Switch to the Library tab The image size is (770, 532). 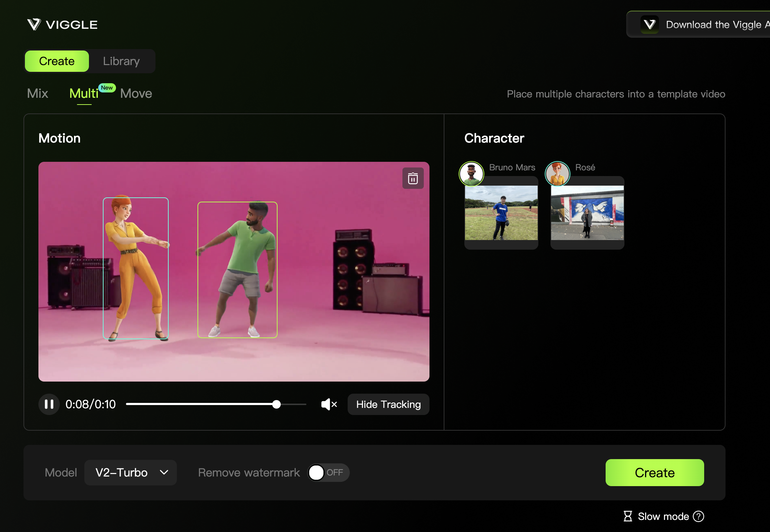(x=121, y=61)
